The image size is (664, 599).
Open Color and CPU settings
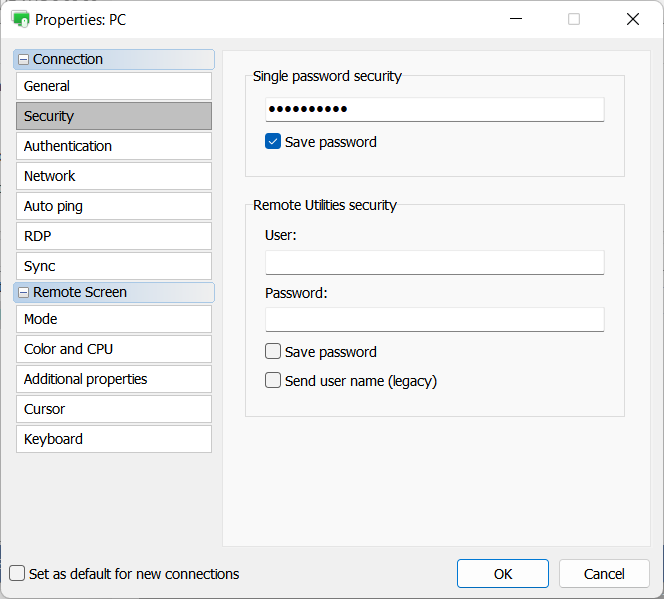pyautogui.click(x=113, y=349)
